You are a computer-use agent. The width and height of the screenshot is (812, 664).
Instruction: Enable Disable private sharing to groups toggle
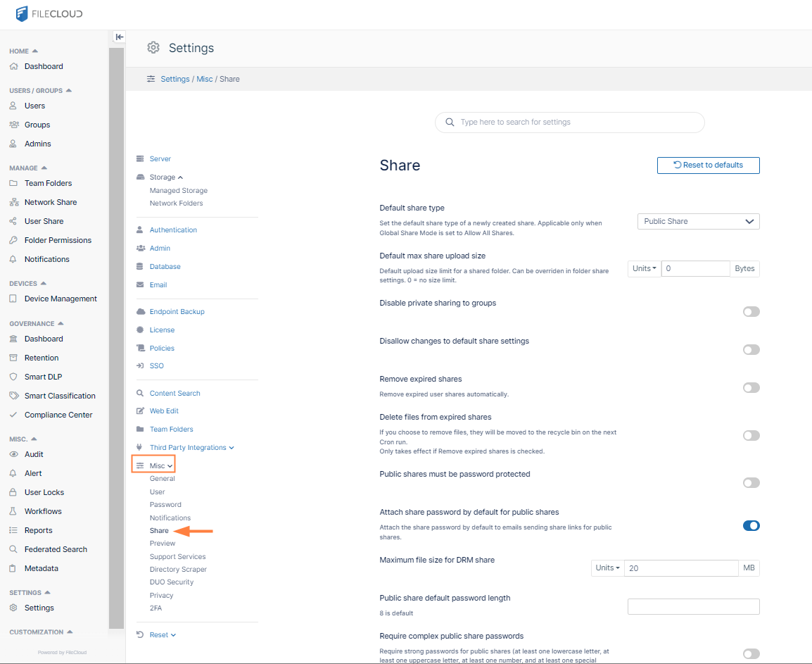751,312
